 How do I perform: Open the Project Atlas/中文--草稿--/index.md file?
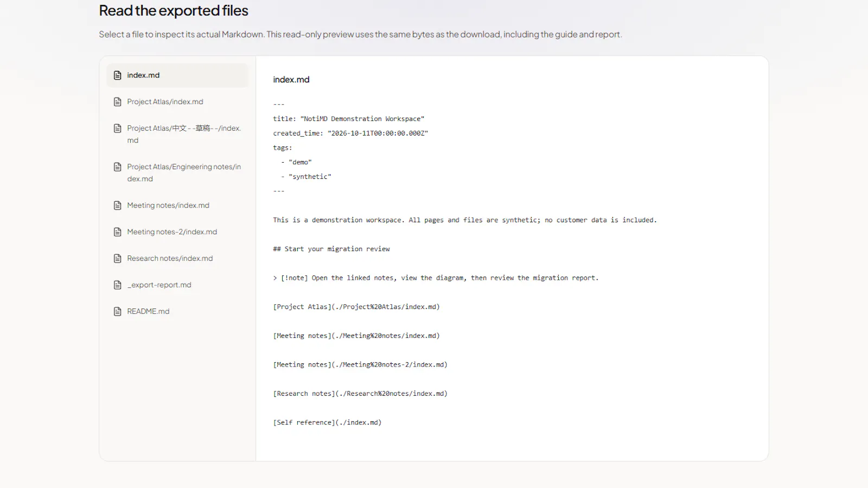pyautogui.click(x=177, y=134)
